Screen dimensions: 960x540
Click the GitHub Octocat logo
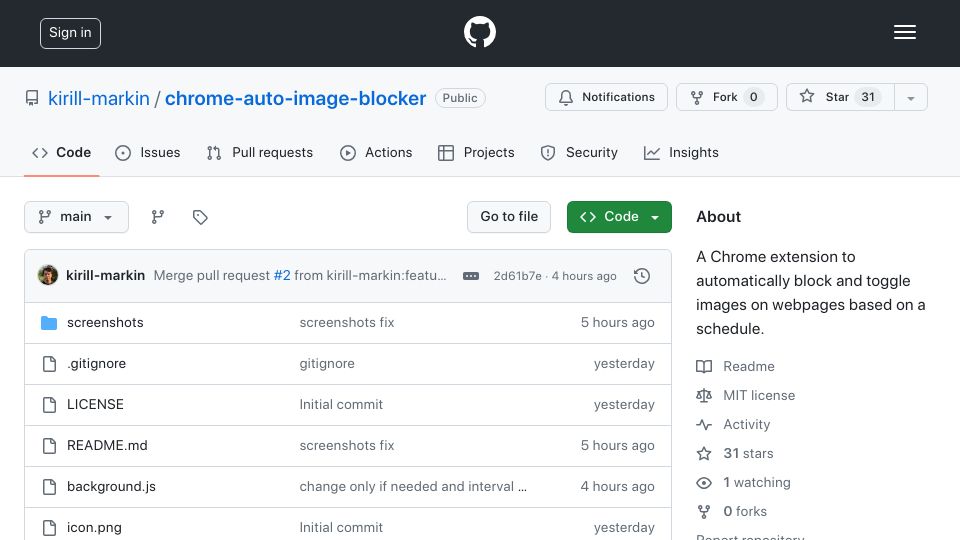click(x=479, y=32)
